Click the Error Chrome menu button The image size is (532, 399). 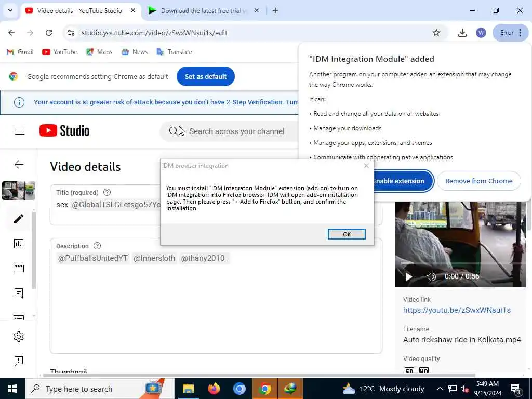pyautogui.click(x=510, y=33)
